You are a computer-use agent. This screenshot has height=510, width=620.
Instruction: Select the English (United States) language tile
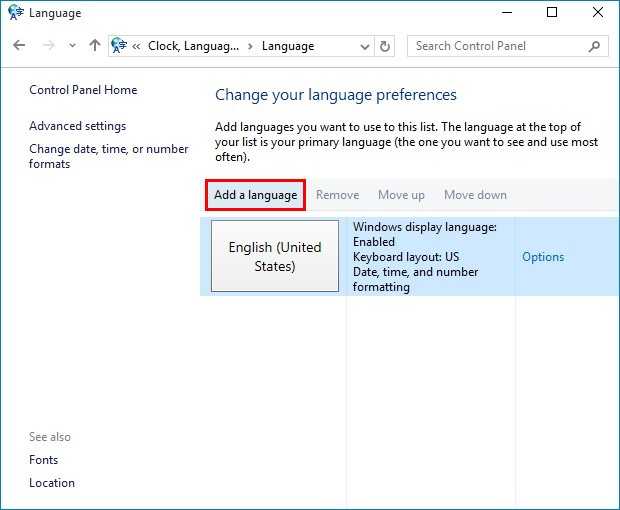click(275, 256)
